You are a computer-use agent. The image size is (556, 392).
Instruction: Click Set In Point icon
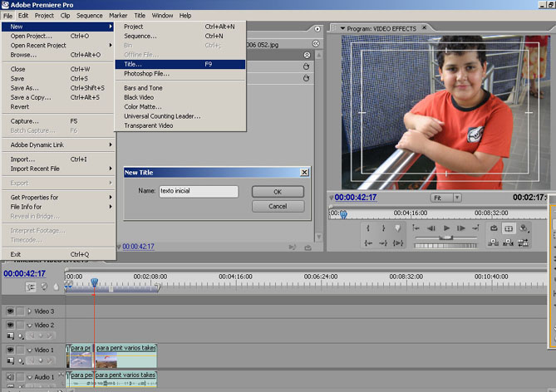[368, 228]
